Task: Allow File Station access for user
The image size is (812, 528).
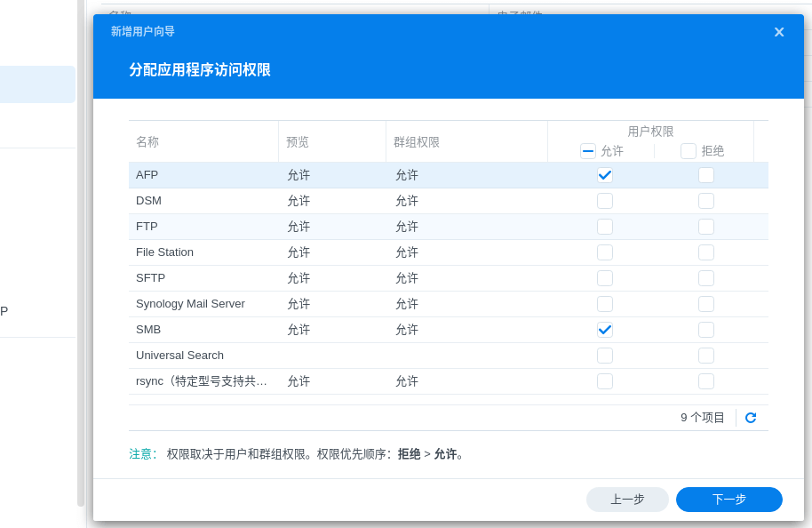Action: 605,252
